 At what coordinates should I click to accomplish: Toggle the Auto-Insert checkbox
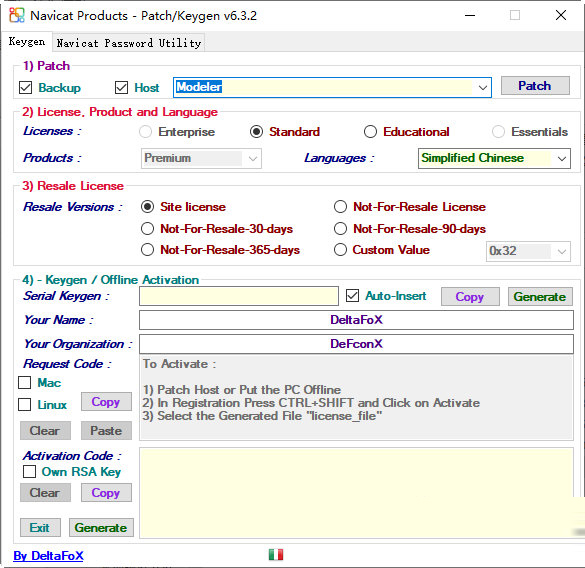(353, 296)
